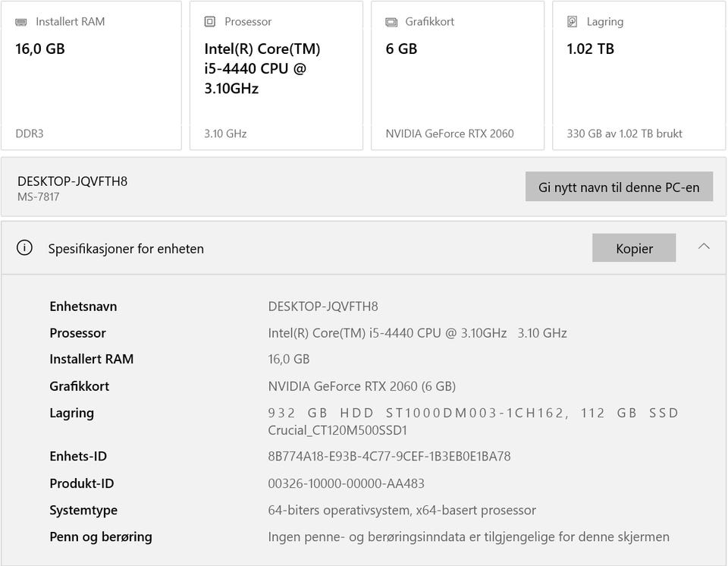Screen dimensions: 728x566
Task: Open the Prosessor i5-4440 card
Action: click(275, 76)
